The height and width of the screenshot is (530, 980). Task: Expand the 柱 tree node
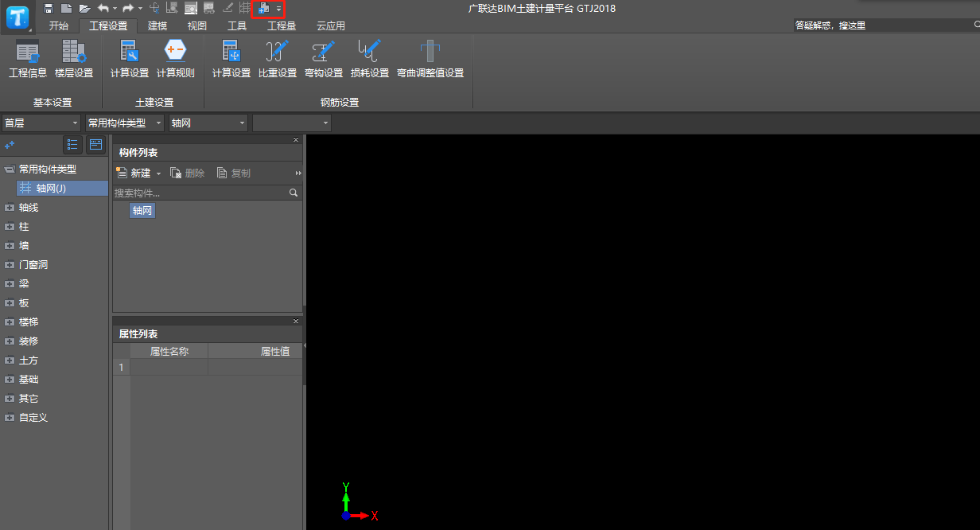point(10,227)
